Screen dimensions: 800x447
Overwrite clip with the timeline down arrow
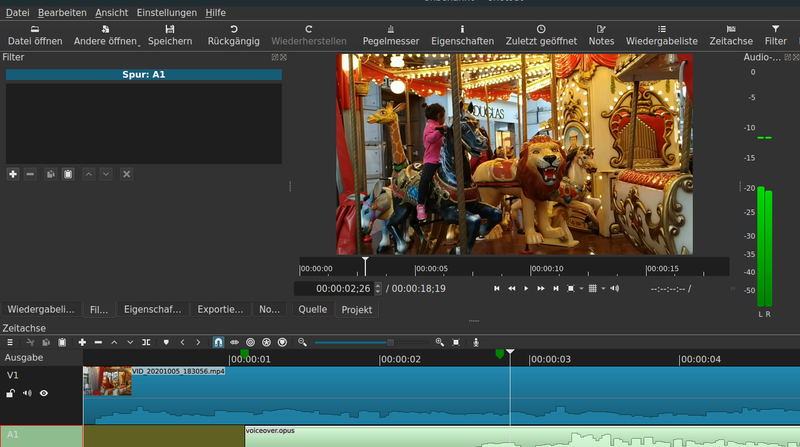coord(130,342)
